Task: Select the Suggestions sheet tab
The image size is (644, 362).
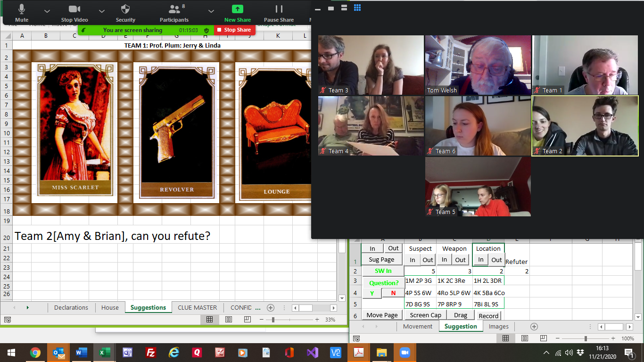Action: [x=148, y=307]
